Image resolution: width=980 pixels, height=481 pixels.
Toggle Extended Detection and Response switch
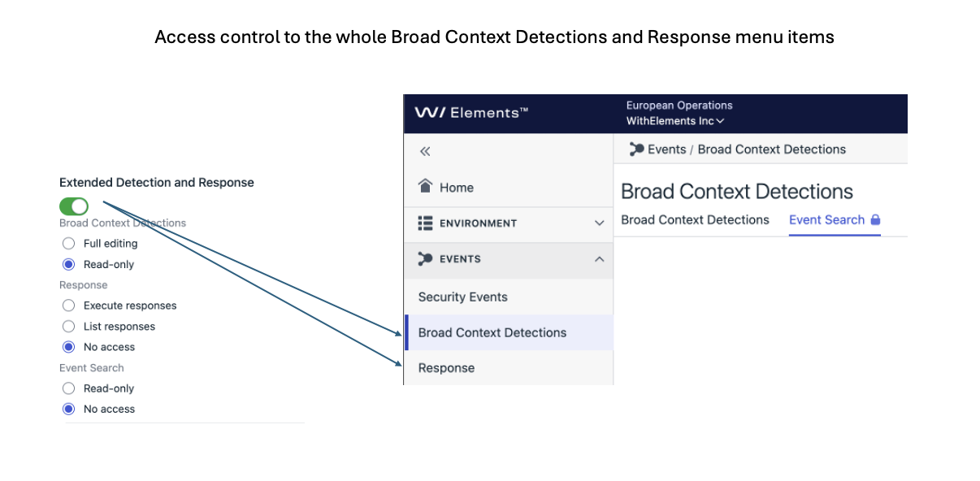[74, 206]
